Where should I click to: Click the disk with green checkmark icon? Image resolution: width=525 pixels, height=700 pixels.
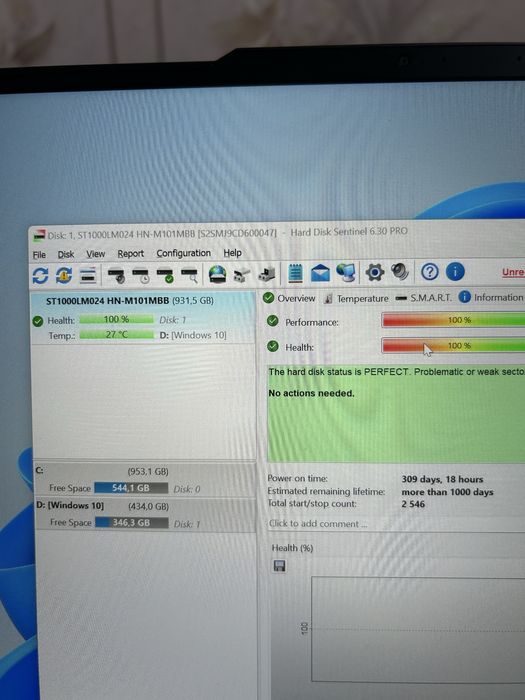point(165,275)
